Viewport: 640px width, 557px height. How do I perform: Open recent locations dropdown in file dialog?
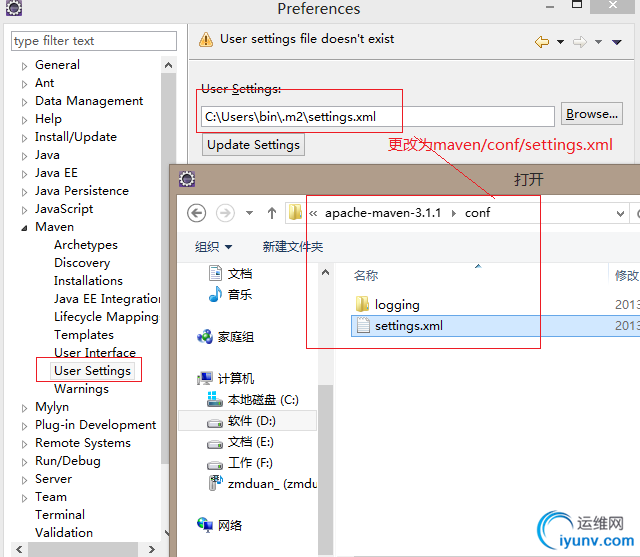(249, 213)
